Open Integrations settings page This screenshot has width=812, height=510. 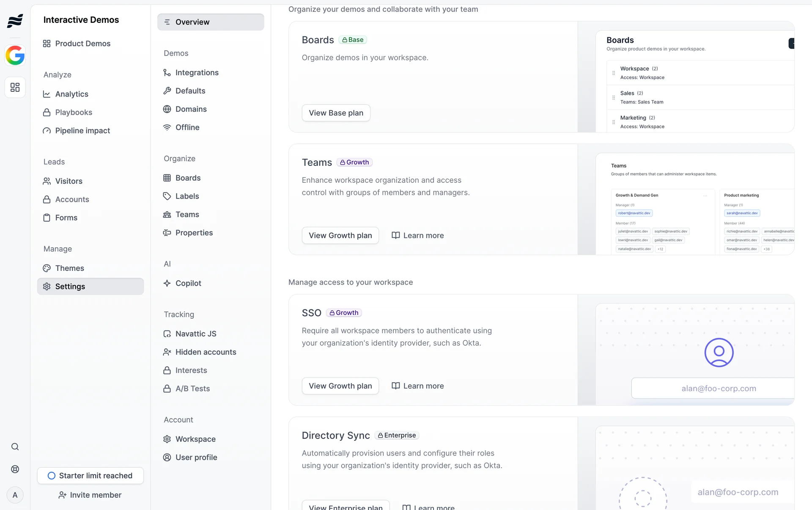click(197, 72)
